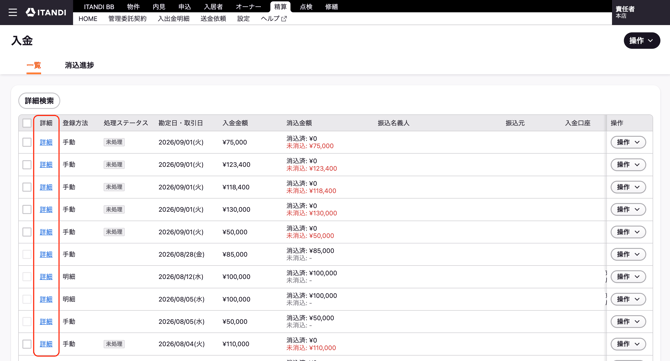
Task: Open 管理委託契約 in sub navigation
Action: pyautogui.click(x=127, y=19)
